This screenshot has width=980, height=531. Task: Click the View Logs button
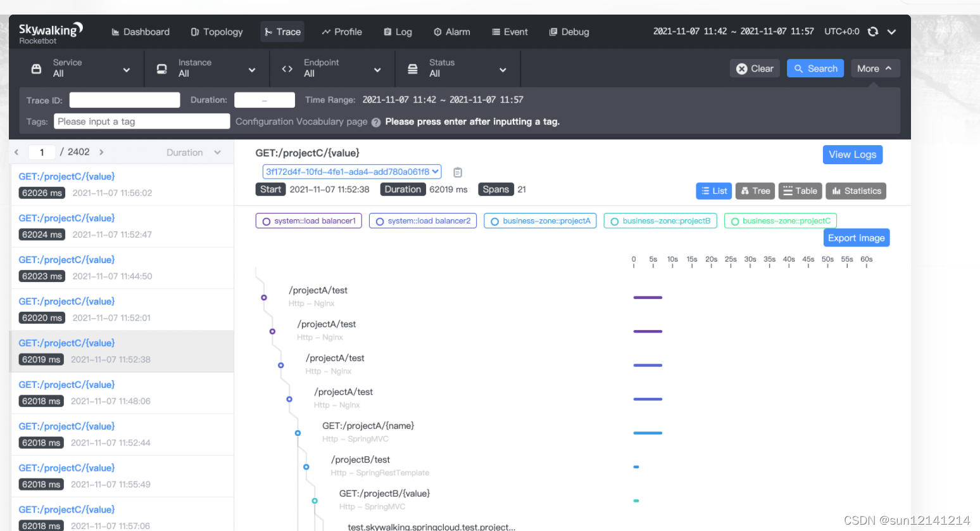[x=852, y=155]
